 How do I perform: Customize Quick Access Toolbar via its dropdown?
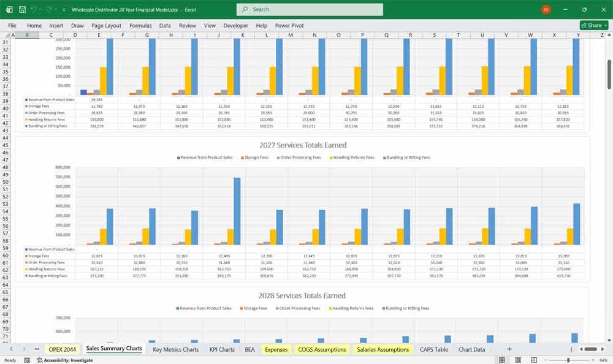click(x=63, y=9)
